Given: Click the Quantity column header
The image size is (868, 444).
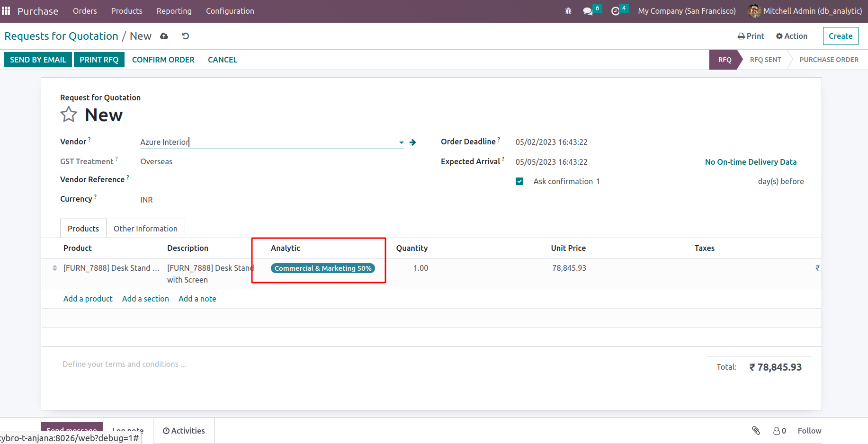Looking at the screenshot, I should tap(412, 248).
